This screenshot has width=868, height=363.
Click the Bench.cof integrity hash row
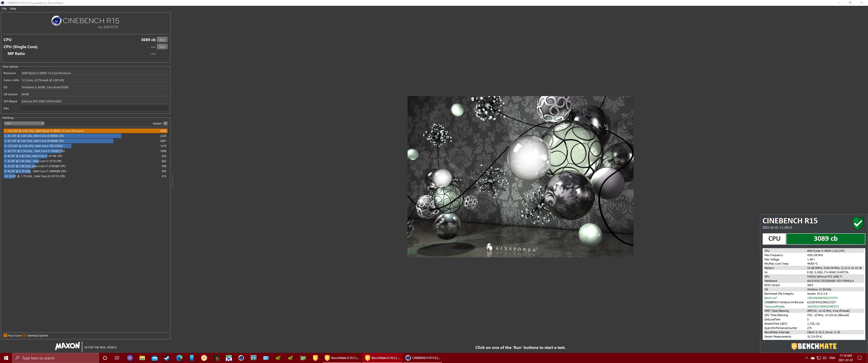[x=813, y=298]
